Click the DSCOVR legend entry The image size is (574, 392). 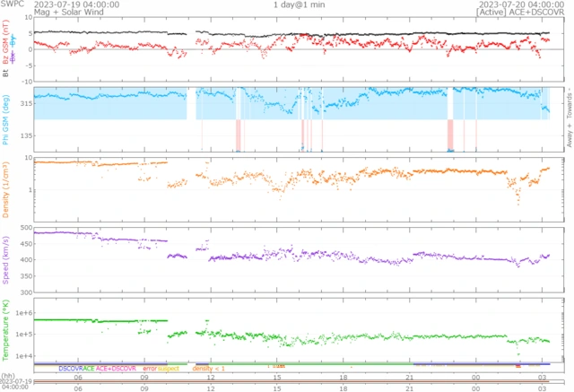point(70,369)
